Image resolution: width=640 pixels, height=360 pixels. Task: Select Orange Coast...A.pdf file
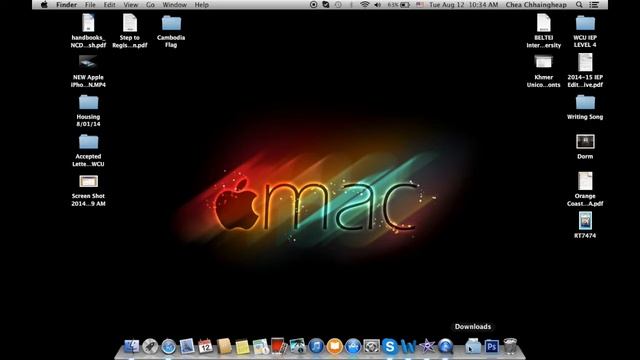point(585,189)
